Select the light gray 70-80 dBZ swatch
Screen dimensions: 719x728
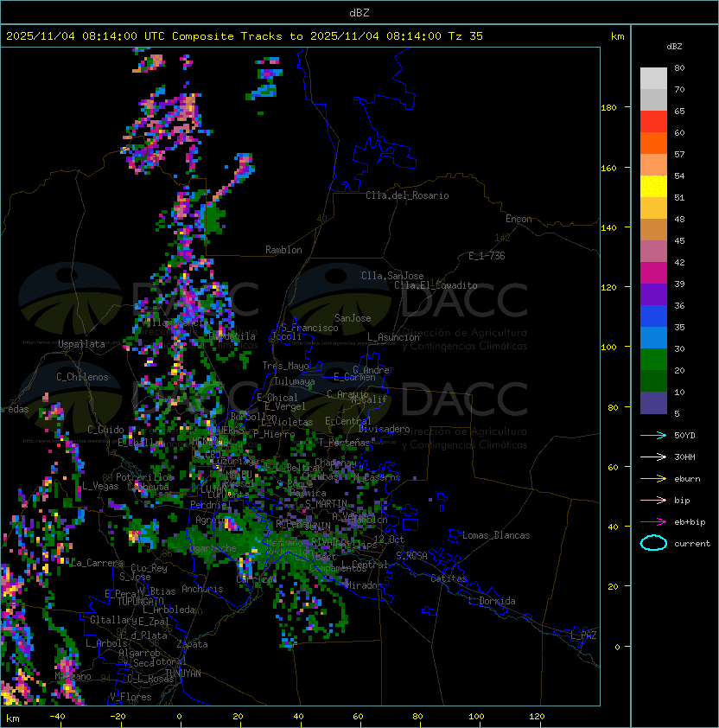click(653, 78)
